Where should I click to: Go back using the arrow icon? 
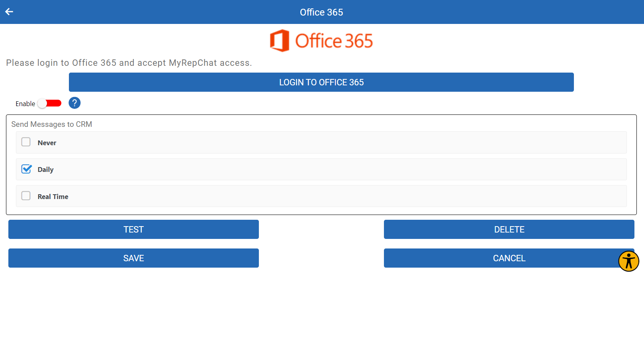click(9, 12)
